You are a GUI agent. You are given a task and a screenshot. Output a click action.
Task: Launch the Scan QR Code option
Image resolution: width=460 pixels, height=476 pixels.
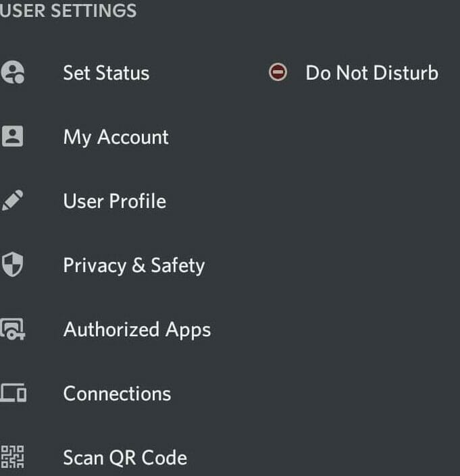click(125, 458)
